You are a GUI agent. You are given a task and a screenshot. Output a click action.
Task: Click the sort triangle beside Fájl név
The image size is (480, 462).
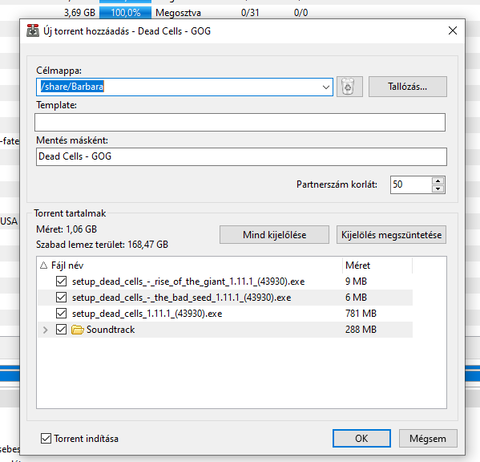[x=44, y=265]
